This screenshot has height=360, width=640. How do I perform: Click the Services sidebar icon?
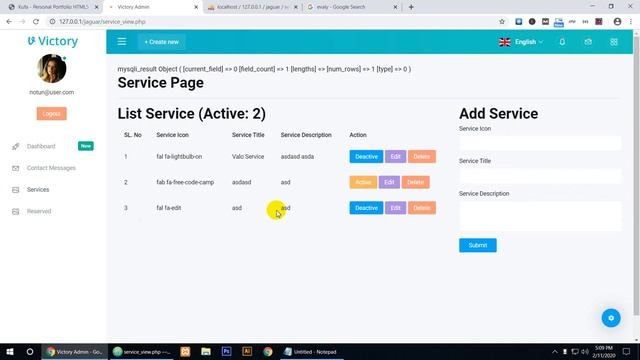[x=16, y=190]
